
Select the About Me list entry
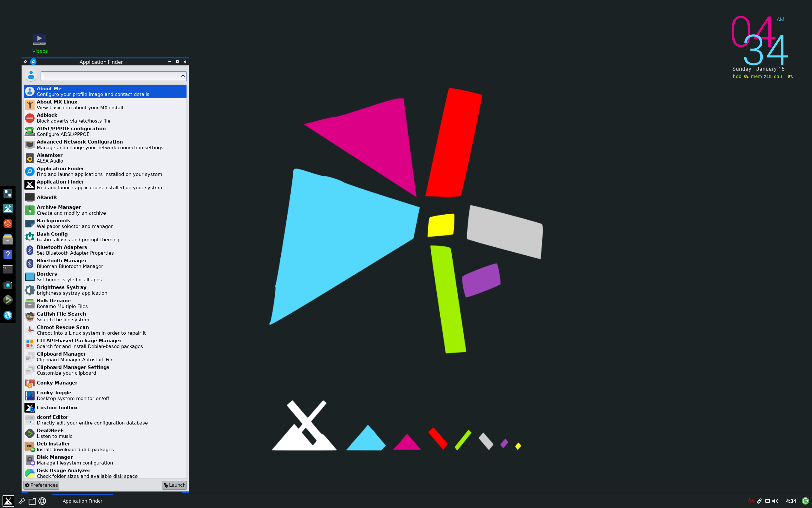coord(105,91)
